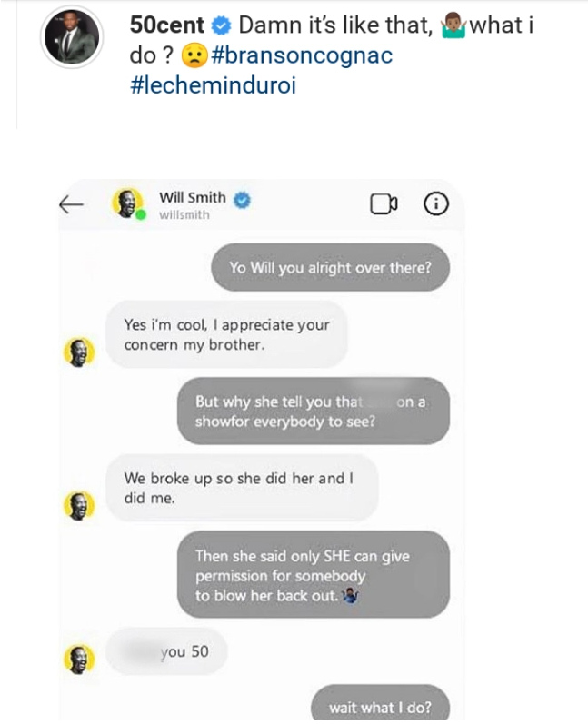Open the #bransoncognac hashtag
The width and height of the screenshot is (588, 724).
(302, 55)
